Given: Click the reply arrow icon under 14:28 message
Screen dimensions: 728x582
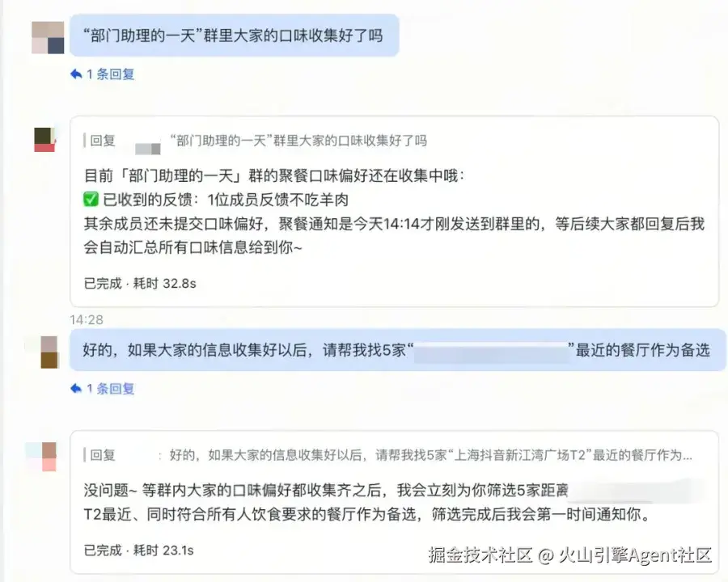Looking at the screenshot, I should tap(76, 388).
